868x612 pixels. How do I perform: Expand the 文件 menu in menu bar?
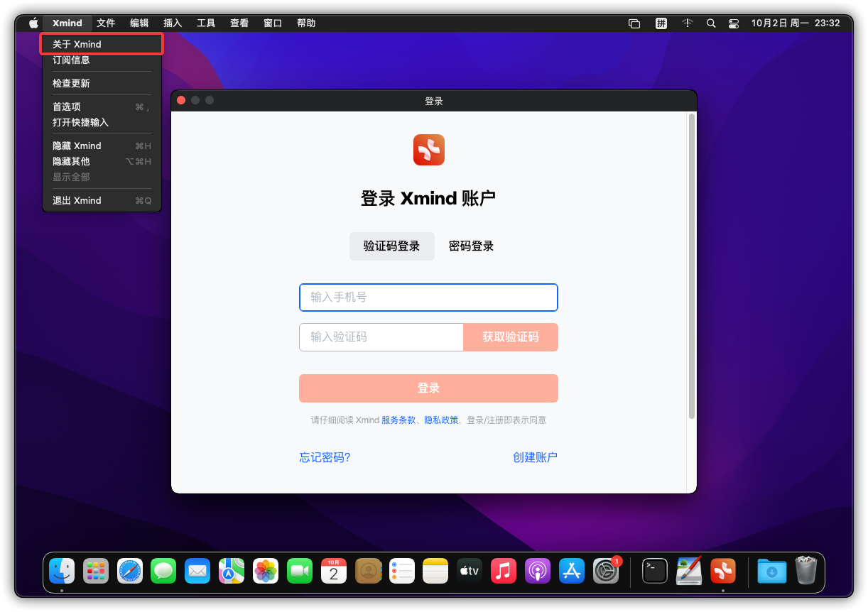[x=106, y=23]
